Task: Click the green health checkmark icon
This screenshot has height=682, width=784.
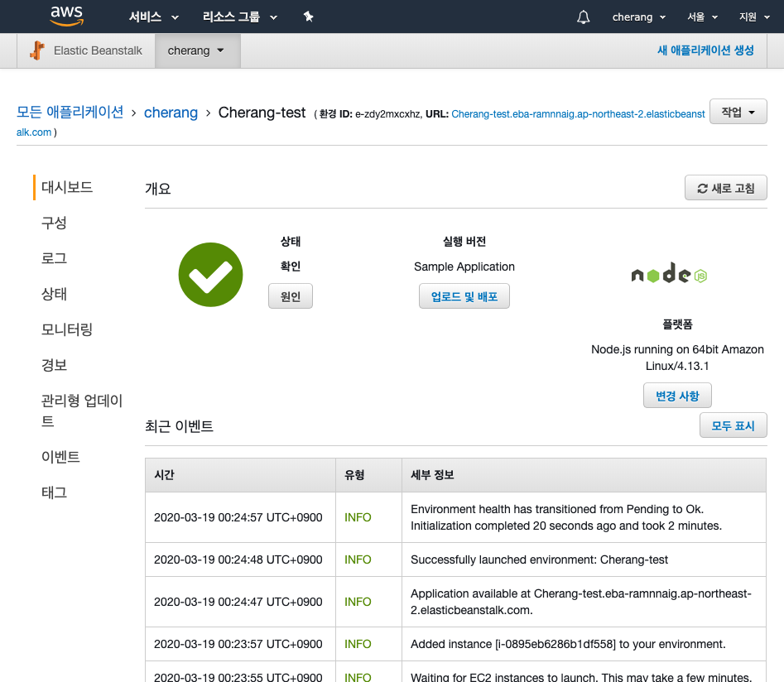Action: click(210, 275)
